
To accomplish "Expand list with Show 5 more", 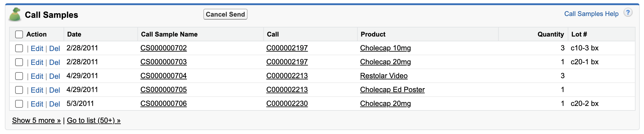I will click(x=36, y=120).
